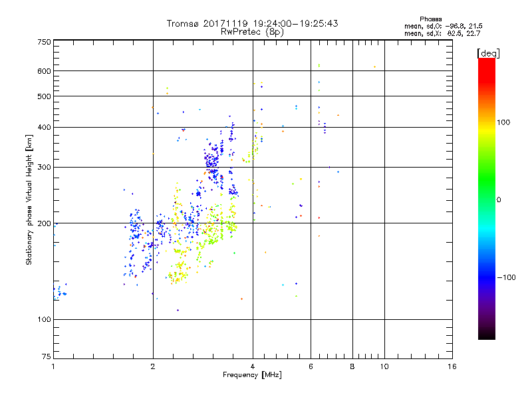Viewport: 532px width, 399px height.
Task: Select the "RwPretec (8p)" subtitle text
Action: [252, 32]
